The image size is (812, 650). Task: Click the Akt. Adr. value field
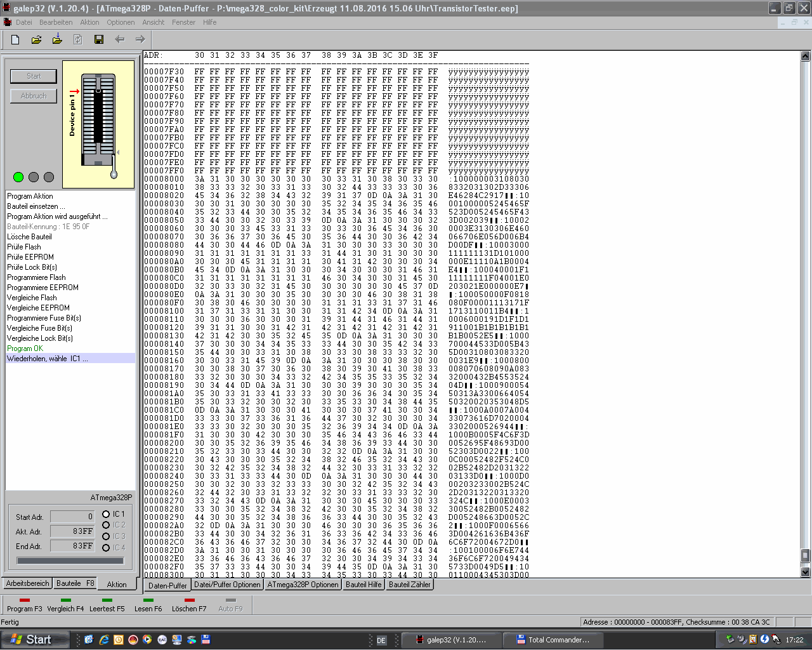pyautogui.click(x=72, y=531)
